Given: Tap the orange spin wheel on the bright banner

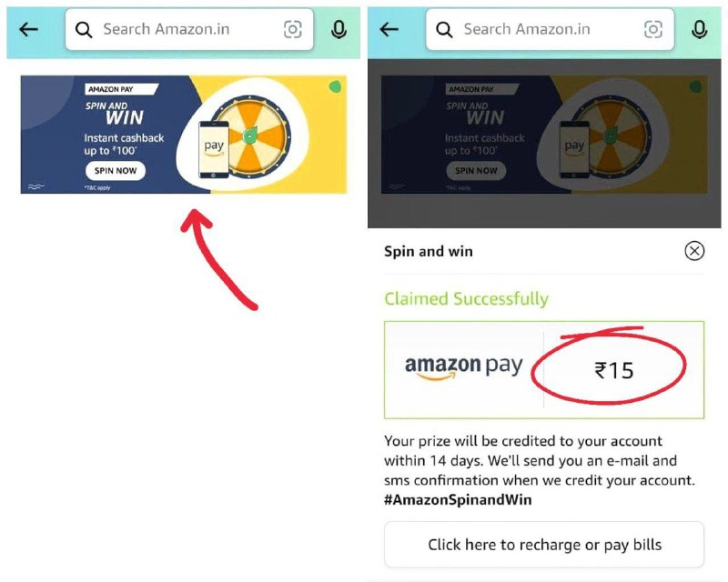Looking at the screenshot, I should pos(249,135).
